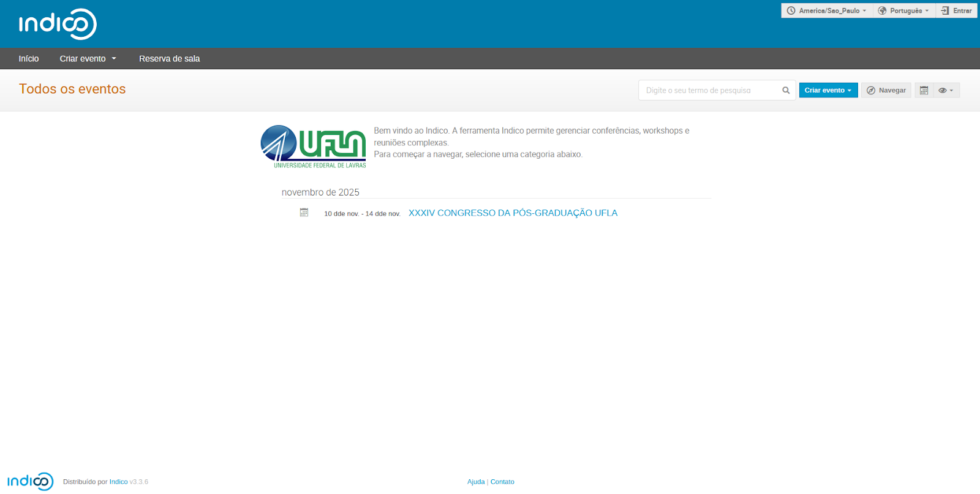Open the America/Sao_Paulo timezone selector

[x=826, y=10]
